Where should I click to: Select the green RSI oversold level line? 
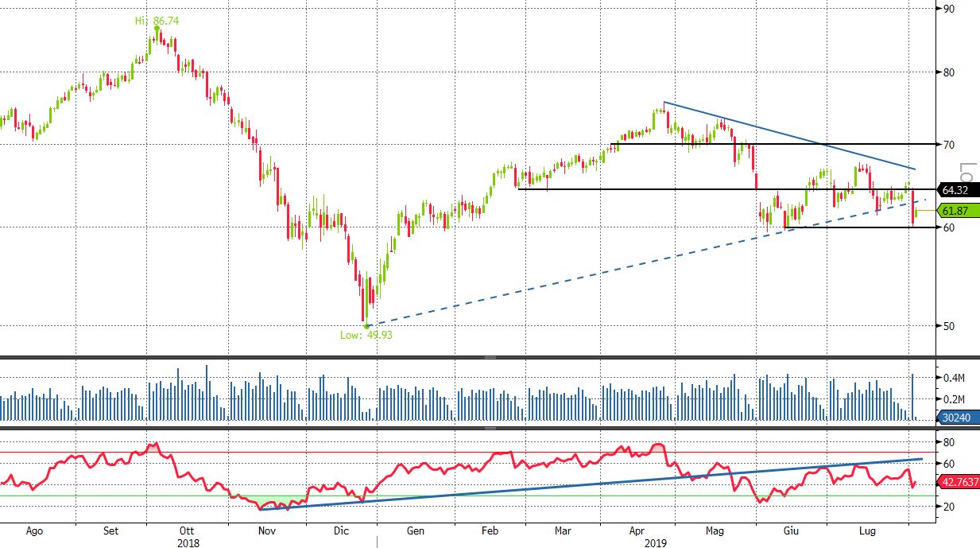tap(469, 496)
